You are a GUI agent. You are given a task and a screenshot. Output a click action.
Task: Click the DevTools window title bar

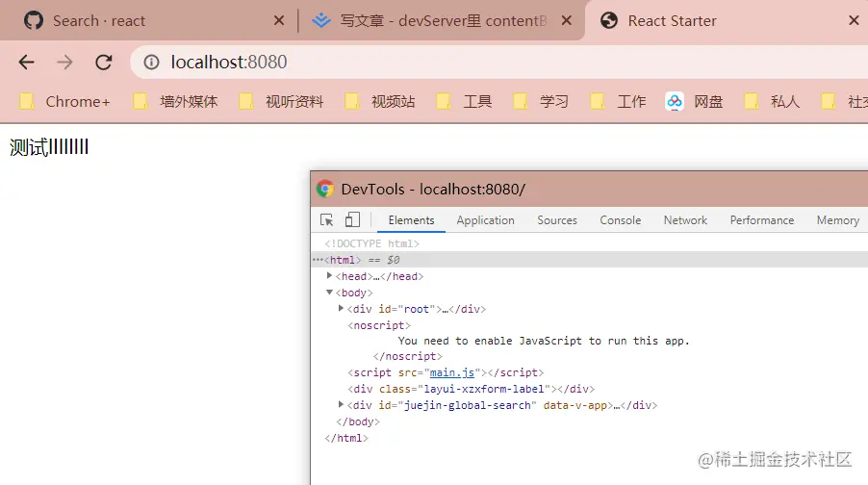coord(590,189)
